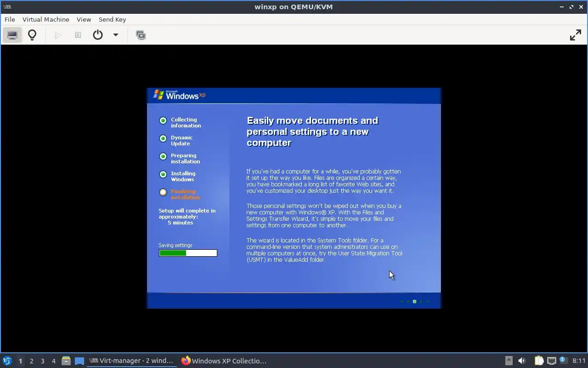Open the manage VM snapshots view
This screenshot has height=368, width=588.
tap(141, 35)
